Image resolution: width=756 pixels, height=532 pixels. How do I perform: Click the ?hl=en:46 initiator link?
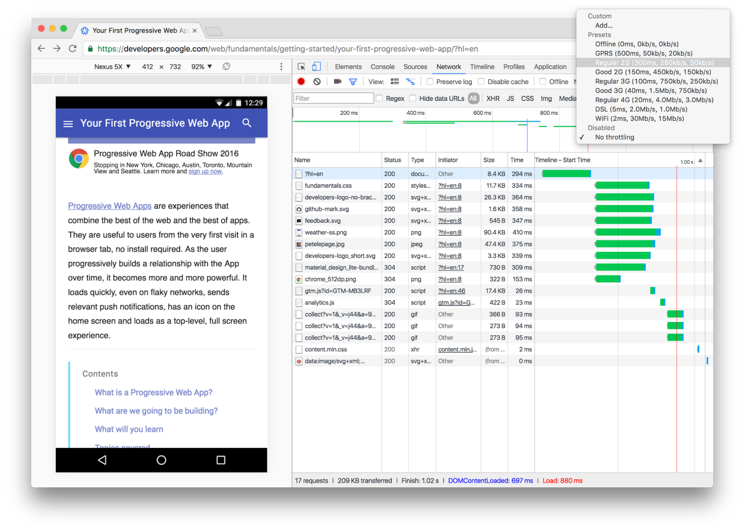click(451, 291)
